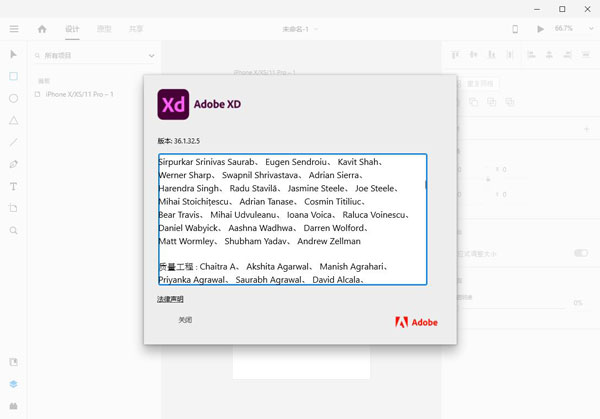Screen dimensions: 600x419
Task: Toggle the responsive resize switch
Action: click(581, 253)
